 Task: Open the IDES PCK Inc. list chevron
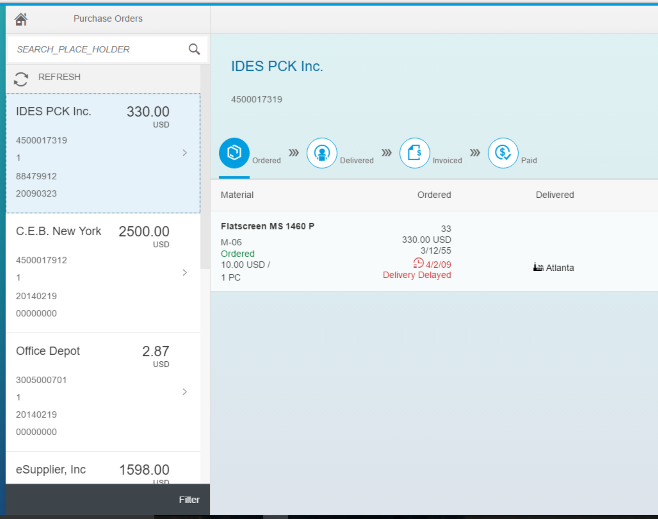tap(185, 153)
